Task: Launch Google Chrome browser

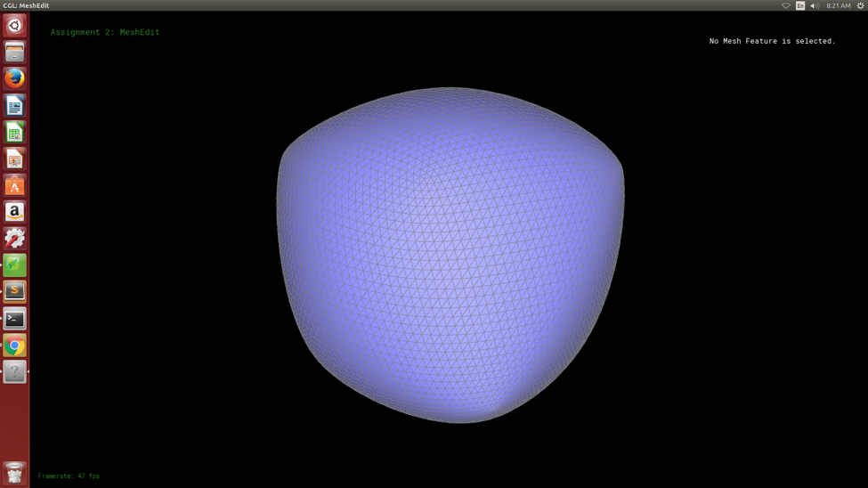Action: (14, 346)
